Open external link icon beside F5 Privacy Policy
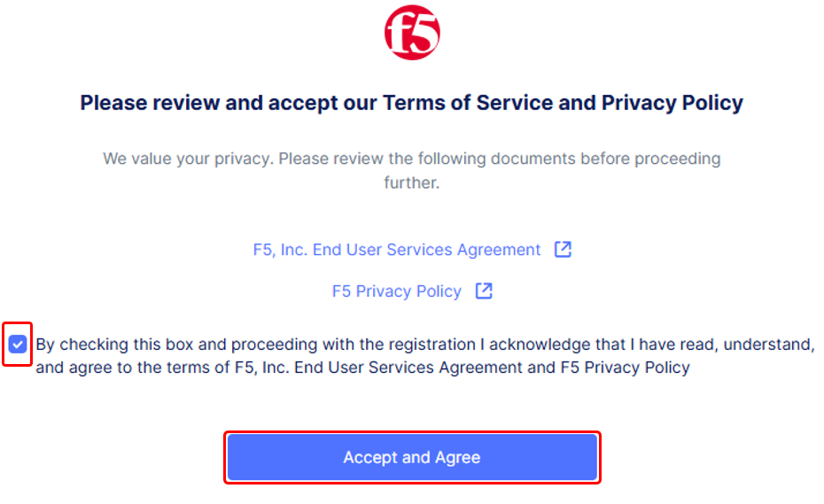824x504 pixels. 484,291
